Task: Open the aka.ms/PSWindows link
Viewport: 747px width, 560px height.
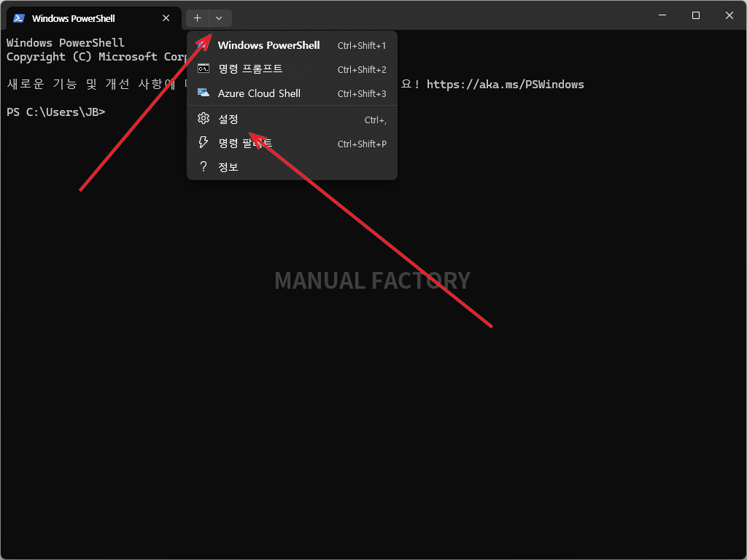Action: [x=505, y=85]
